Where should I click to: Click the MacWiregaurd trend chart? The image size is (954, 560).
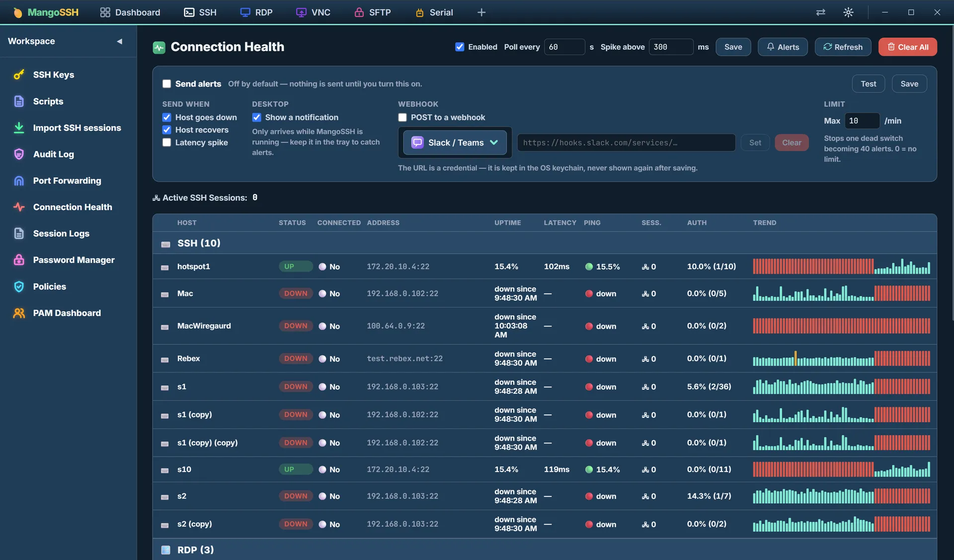[841, 326]
